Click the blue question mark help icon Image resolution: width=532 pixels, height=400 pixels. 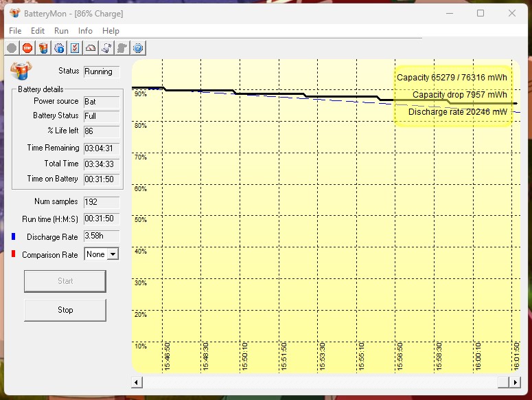coord(138,48)
